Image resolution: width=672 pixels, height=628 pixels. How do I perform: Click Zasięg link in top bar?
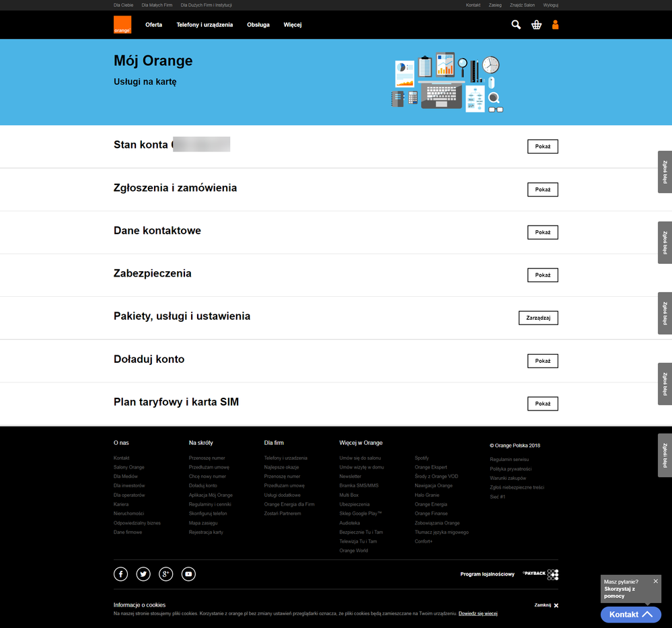(495, 5)
